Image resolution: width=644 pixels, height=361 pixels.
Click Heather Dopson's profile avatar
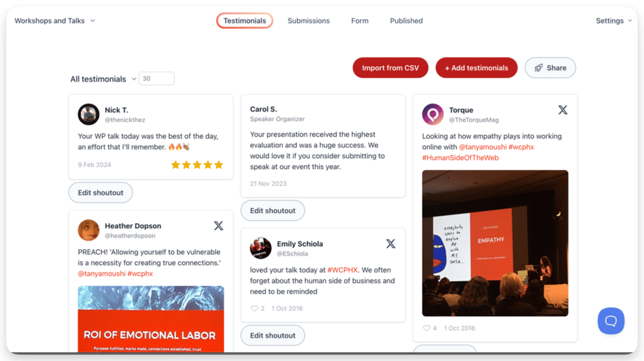(89, 230)
